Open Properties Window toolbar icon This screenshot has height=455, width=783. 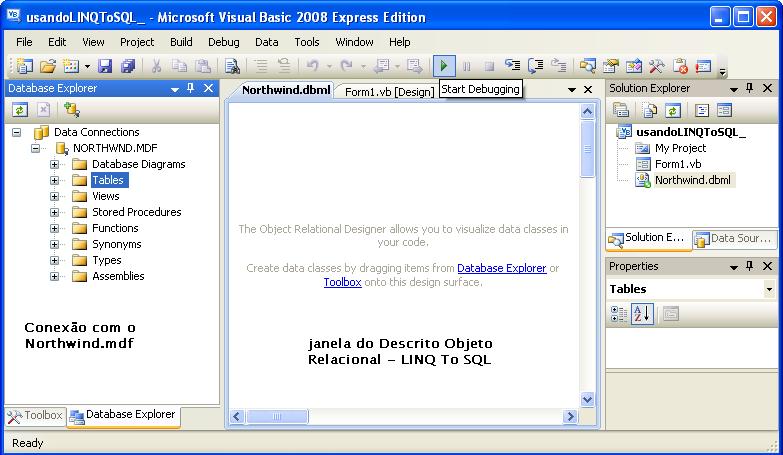610,66
